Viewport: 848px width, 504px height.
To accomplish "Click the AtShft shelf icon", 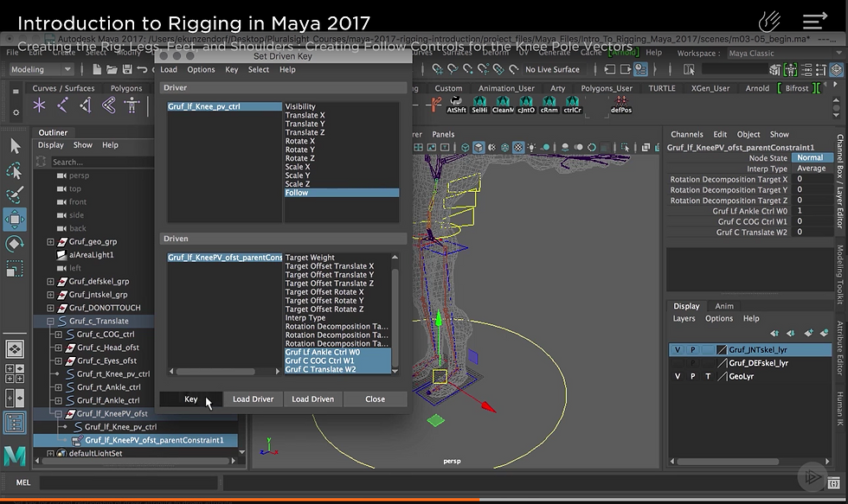I will 456,105.
